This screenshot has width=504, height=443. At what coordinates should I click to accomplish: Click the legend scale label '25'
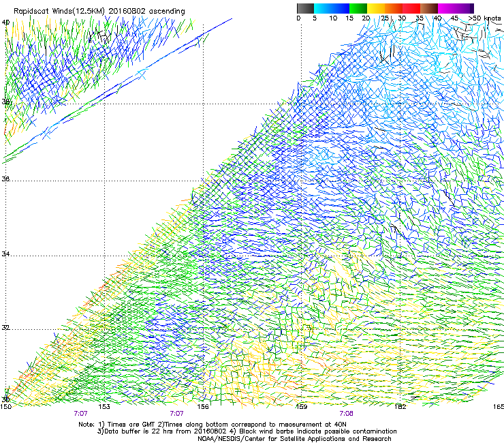385,18
